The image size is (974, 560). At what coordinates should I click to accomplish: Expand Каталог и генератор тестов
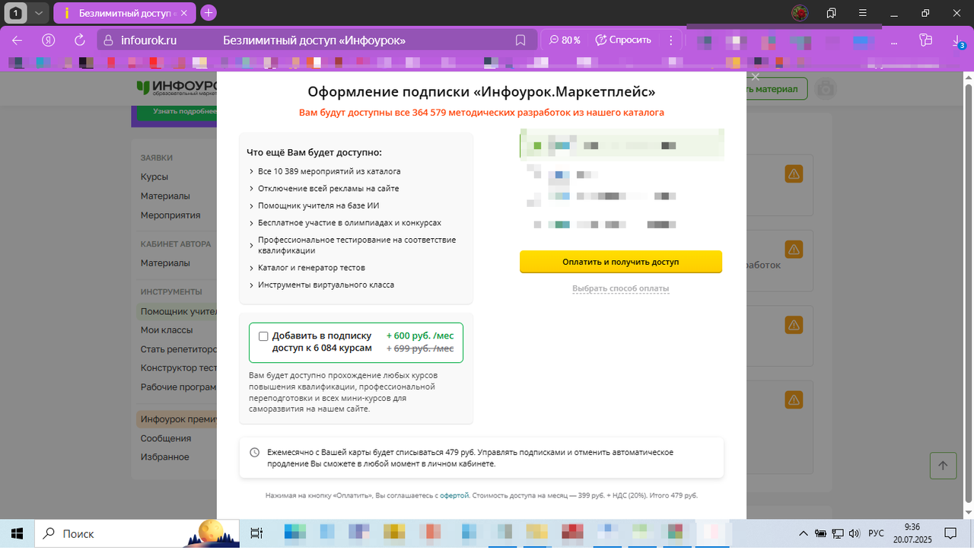307,268
